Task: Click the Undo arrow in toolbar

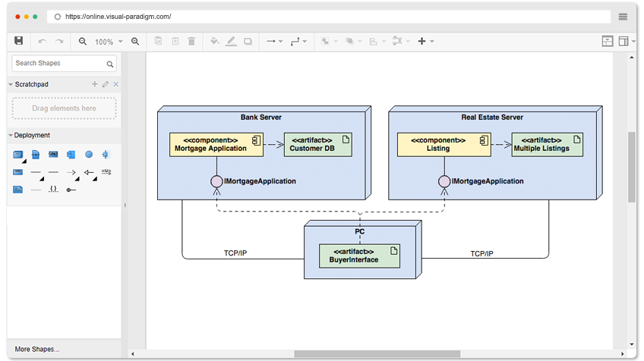Action: tap(42, 41)
